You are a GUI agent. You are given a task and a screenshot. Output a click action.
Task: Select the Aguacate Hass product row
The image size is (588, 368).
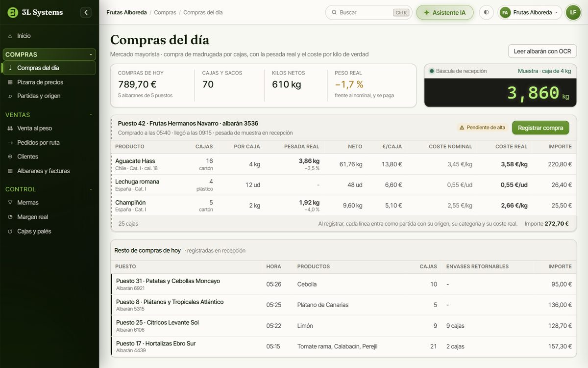(343, 164)
